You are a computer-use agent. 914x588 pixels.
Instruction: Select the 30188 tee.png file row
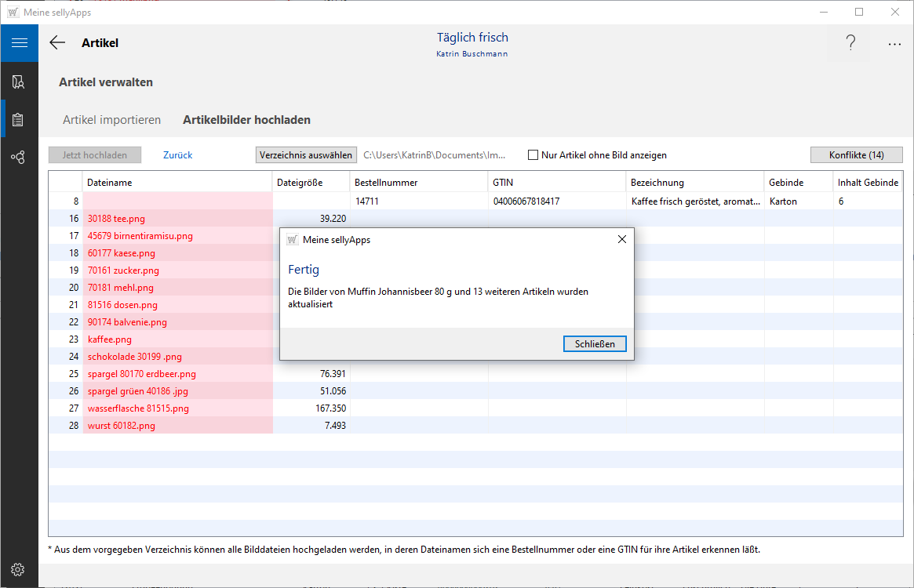(x=117, y=219)
